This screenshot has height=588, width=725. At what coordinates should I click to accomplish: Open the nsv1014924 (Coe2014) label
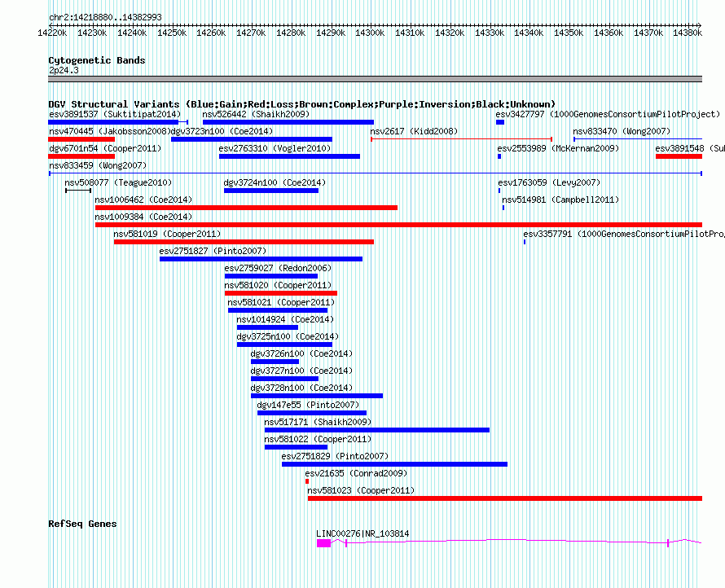285,319
